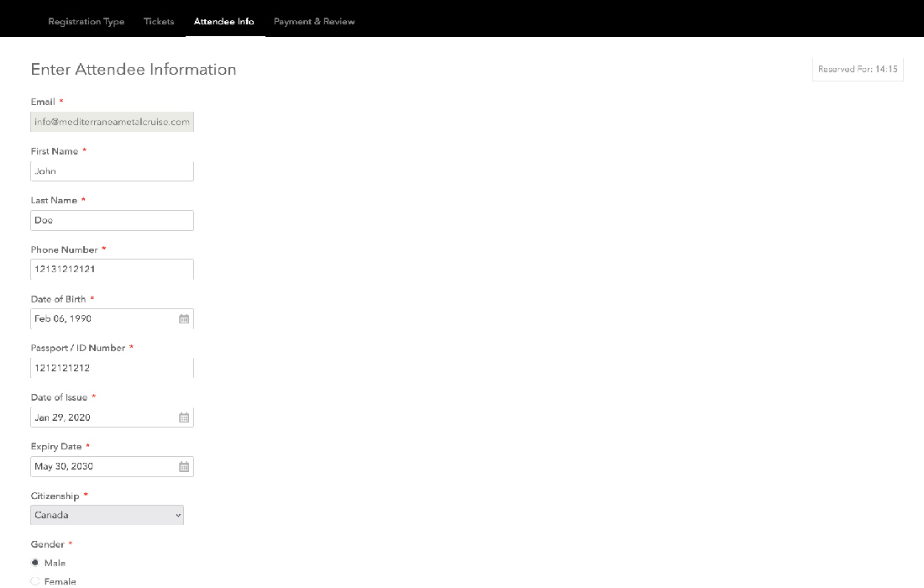
Task: Select the Attendee Info tab
Action: pyautogui.click(x=223, y=22)
